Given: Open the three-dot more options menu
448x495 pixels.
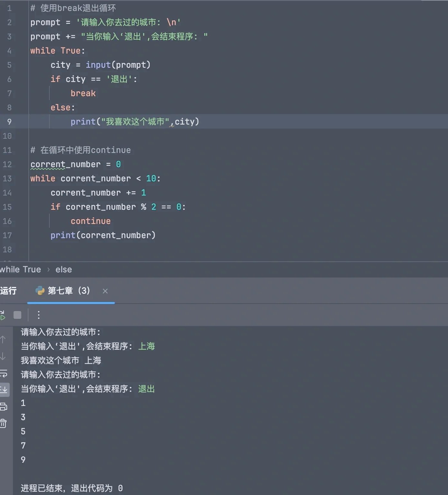Looking at the screenshot, I should click(38, 315).
